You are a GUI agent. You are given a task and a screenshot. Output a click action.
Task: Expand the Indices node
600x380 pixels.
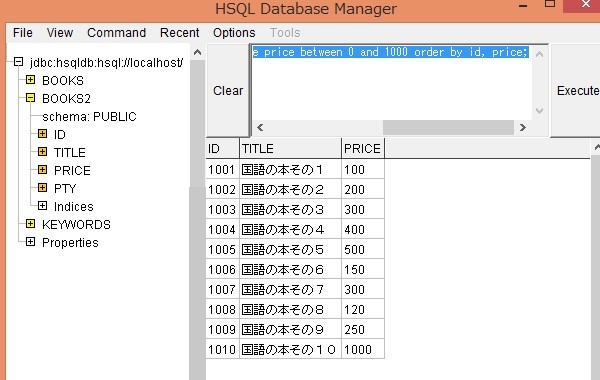tap(42, 205)
